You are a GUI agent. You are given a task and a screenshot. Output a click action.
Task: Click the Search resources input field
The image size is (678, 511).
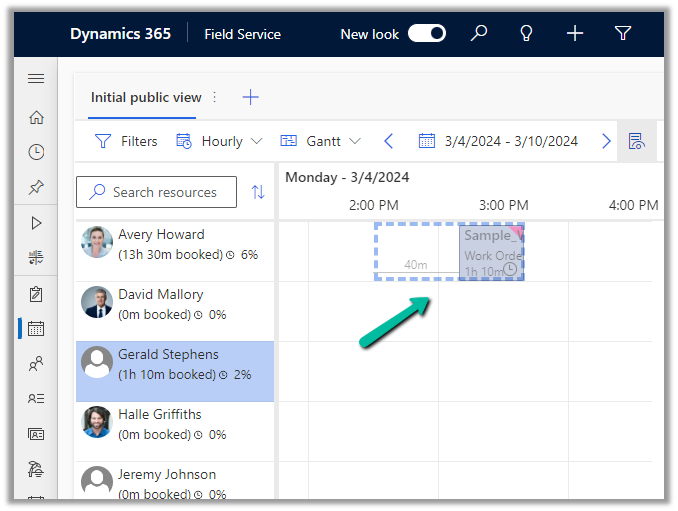pyautogui.click(x=164, y=192)
